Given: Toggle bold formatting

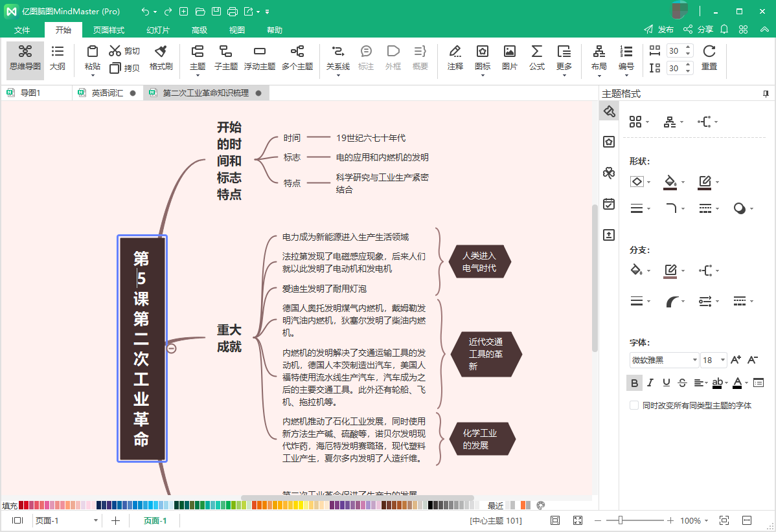Looking at the screenshot, I should pyautogui.click(x=634, y=382).
